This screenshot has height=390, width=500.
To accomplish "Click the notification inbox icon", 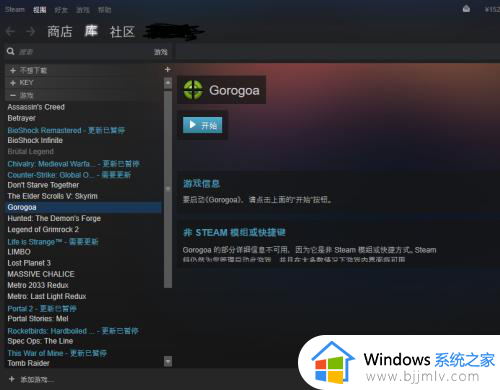I will pyautogui.click(x=466, y=9).
